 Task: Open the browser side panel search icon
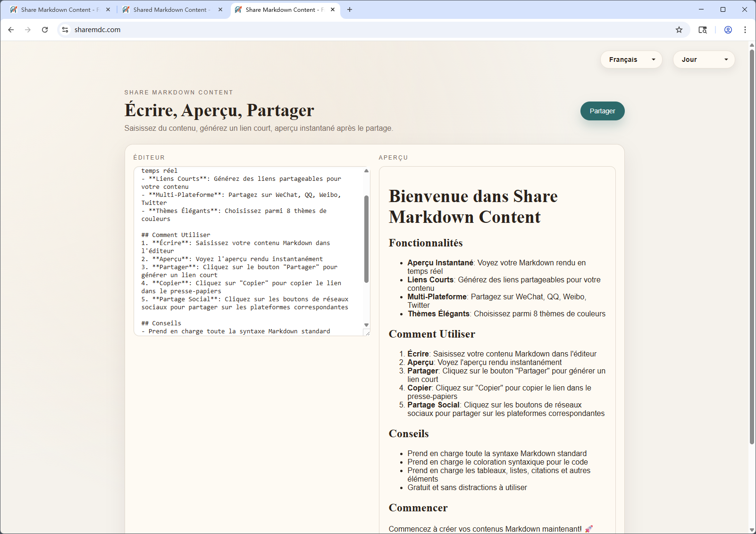[x=703, y=30]
